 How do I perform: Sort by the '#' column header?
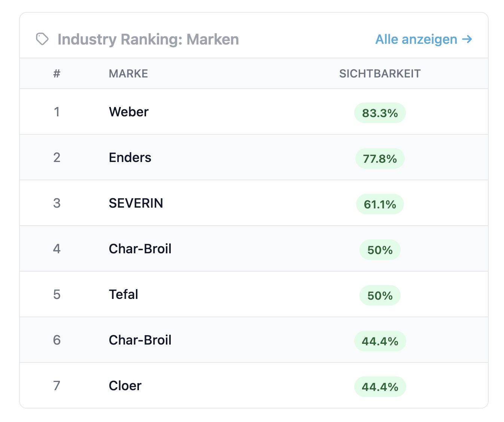(57, 74)
